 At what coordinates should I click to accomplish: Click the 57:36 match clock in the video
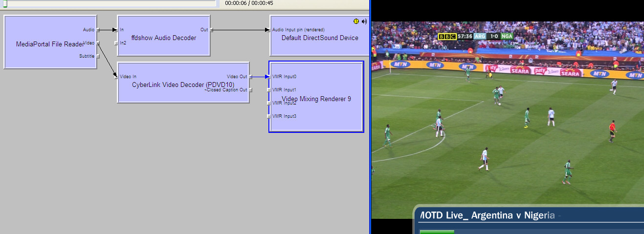coord(465,36)
